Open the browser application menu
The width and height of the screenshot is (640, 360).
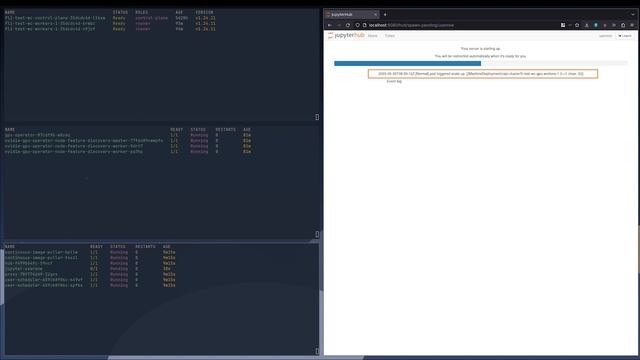[632, 25]
